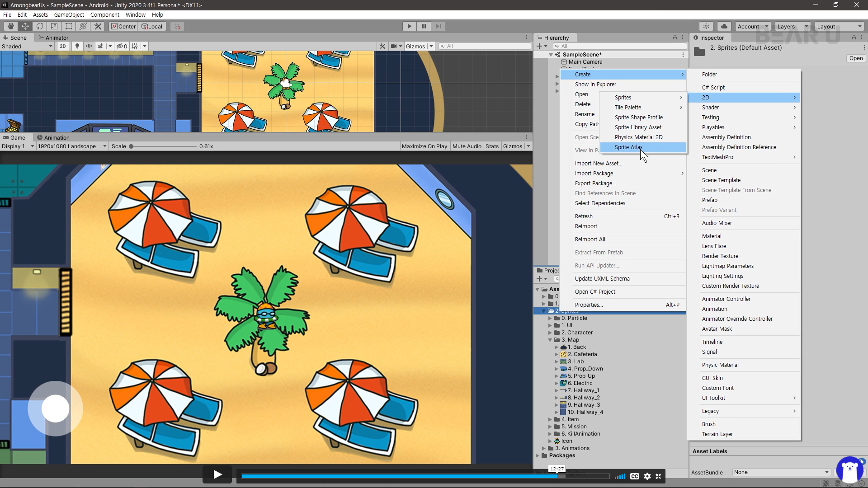The image size is (868, 488).
Task: Select the Hand tool in toolbar
Action: coord(11,26)
